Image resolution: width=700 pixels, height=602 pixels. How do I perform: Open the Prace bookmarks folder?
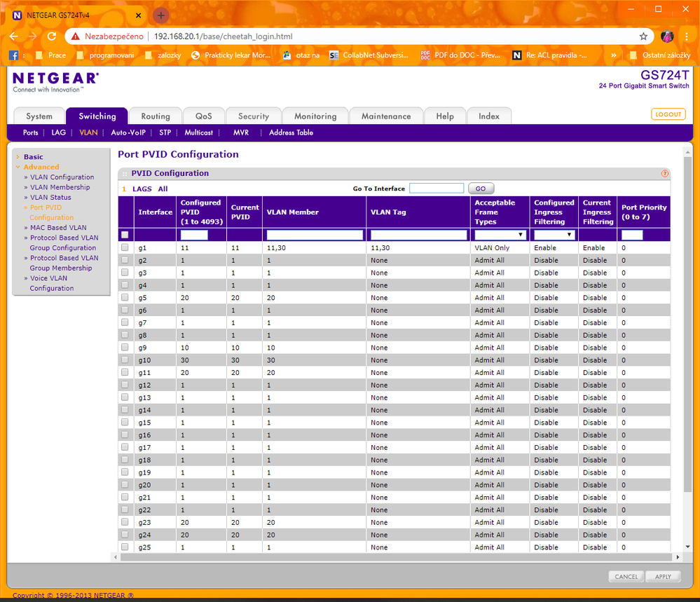pos(50,55)
